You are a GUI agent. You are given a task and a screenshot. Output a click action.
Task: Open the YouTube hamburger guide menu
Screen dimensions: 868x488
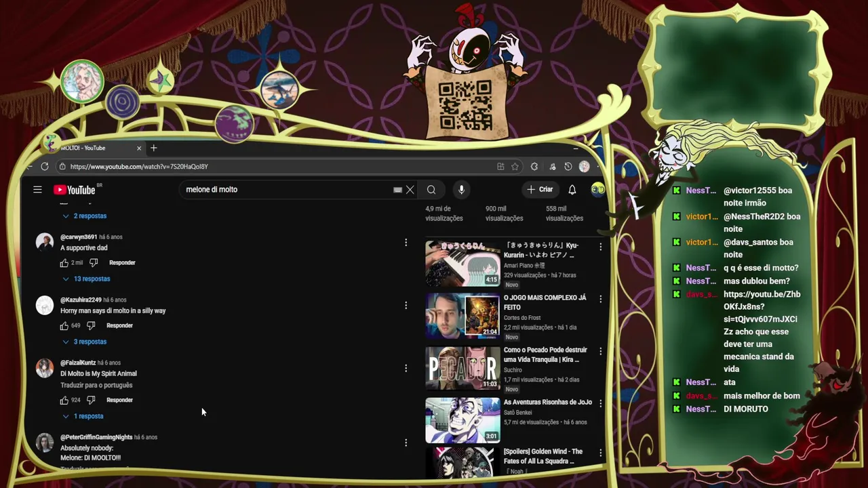pos(38,190)
